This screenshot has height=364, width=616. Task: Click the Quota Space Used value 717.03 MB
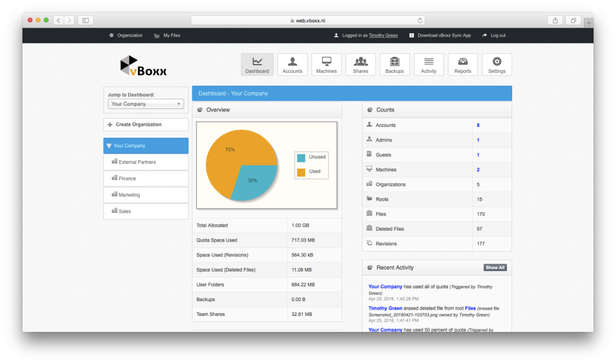[303, 240]
